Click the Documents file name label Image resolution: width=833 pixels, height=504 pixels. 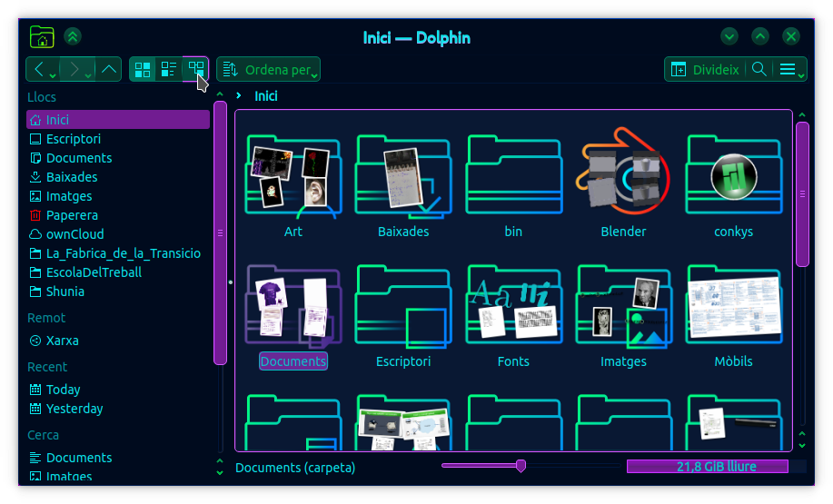coord(293,361)
